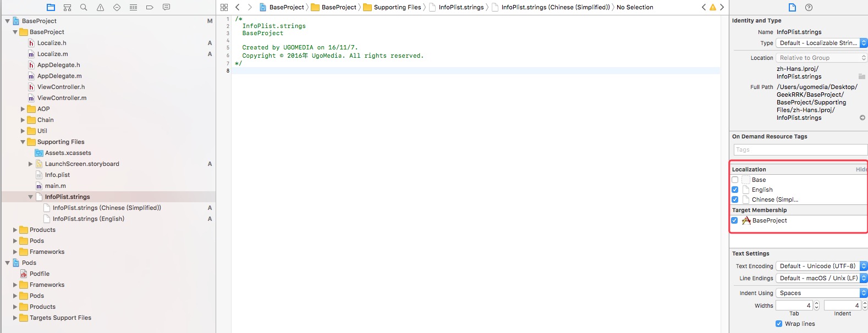Click BaseProject project in jump bar
The width and height of the screenshot is (868, 333).
281,7
